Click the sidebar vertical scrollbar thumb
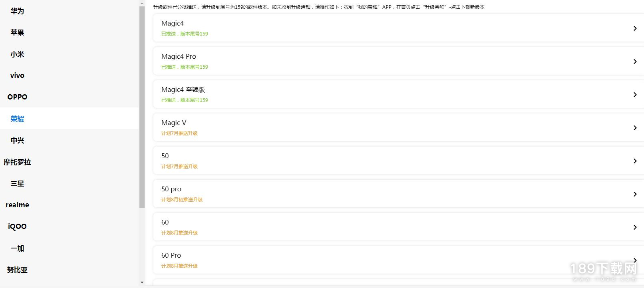 coord(142,107)
